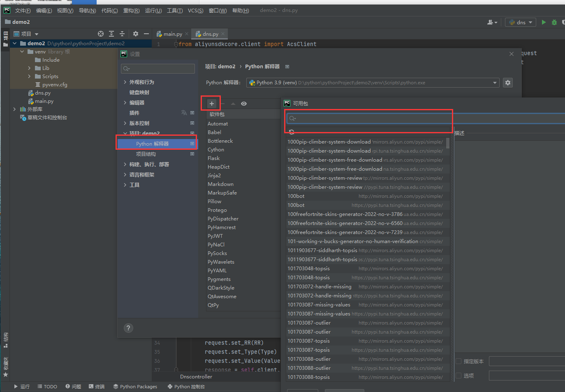Open the Python Packages tool window
The image size is (565, 392).
pyautogui.click(x=135, y=387)
